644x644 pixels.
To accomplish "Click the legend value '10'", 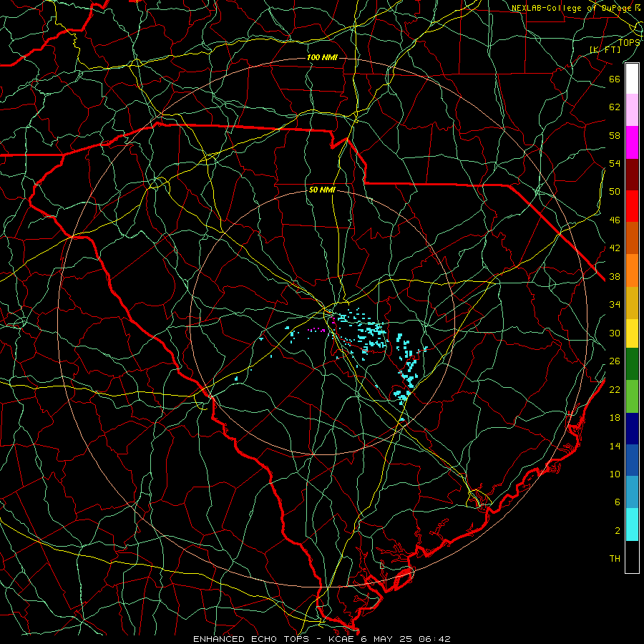I will pyautogui.click(x=615, y=474).
